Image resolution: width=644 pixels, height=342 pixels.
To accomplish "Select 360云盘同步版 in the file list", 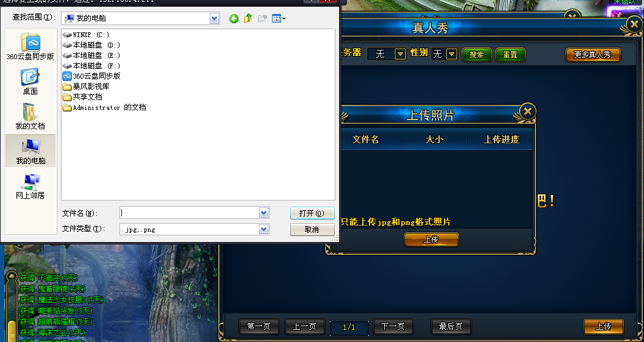I will click(91, 76).
